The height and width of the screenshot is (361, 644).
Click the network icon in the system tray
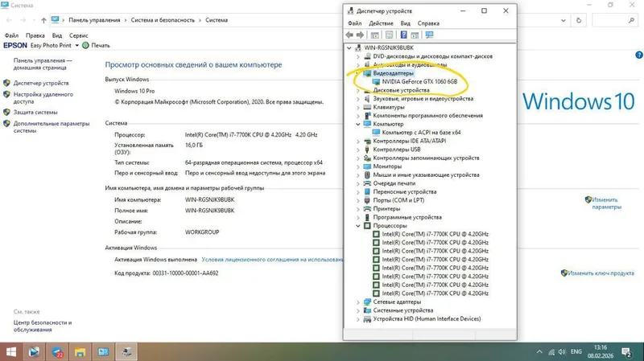coord(551,352)
